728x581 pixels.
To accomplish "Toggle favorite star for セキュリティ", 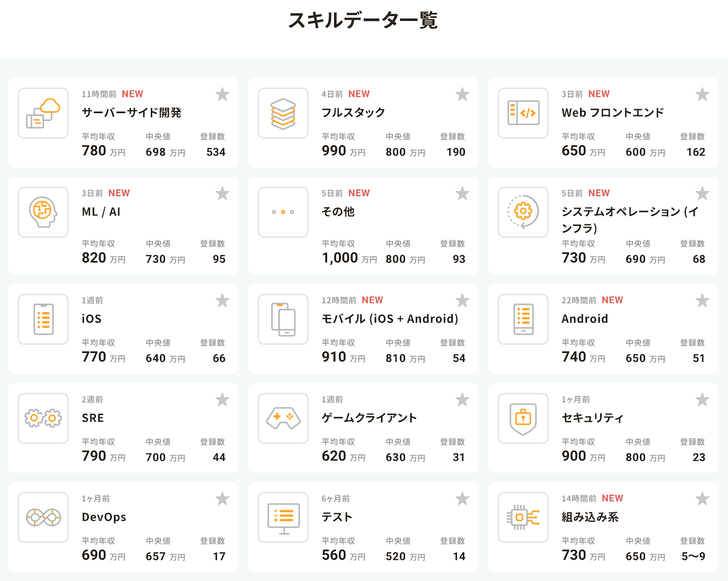I will click(702, 400).
